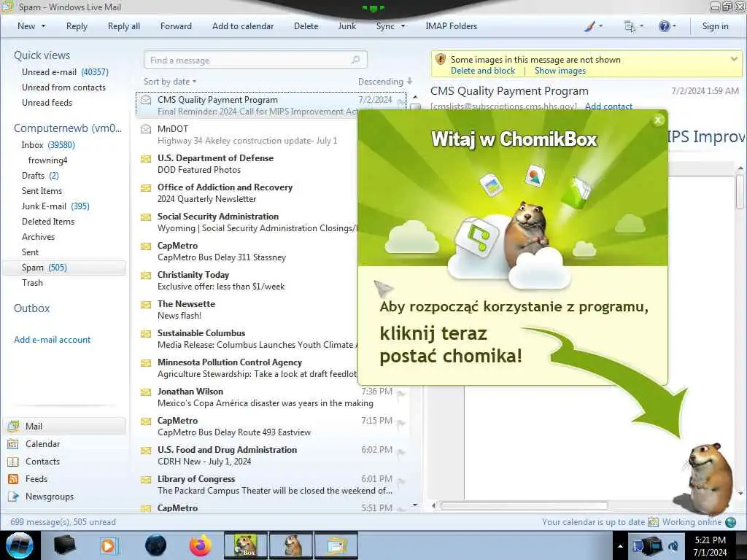The height and width of the screenshot is (560, 747).
Task: Open the Deleted Items folder
Action: pyautogui.click(x=48, y=222)
